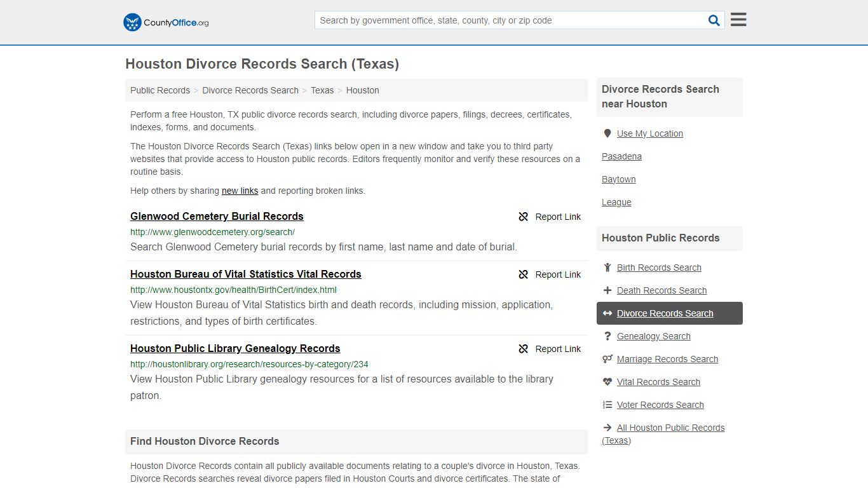Go to Public Records breadcrumb
This screenshot has height=488, width=868.
point(160,90)
